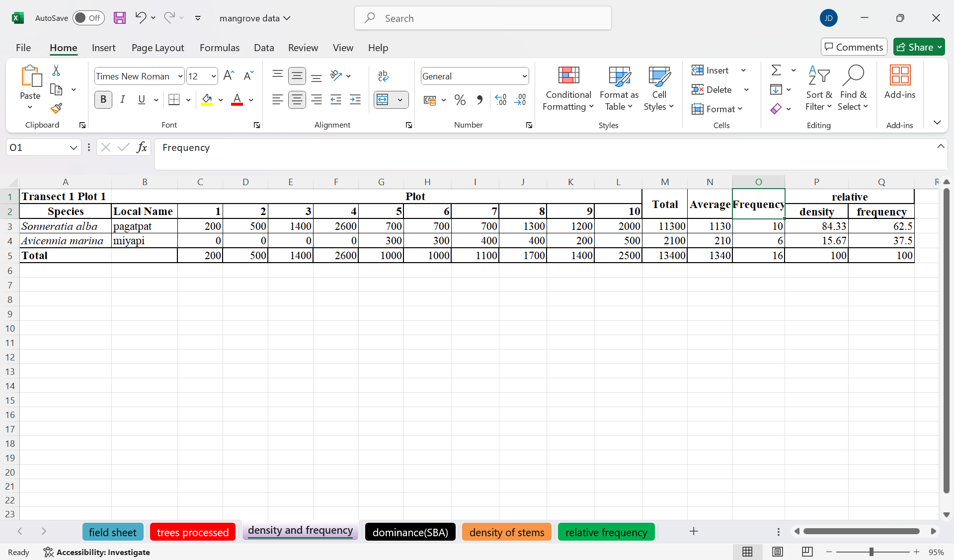
Task: Click the Format Painter brush icon
Action: pyautogui.click(x=56, y=108)
